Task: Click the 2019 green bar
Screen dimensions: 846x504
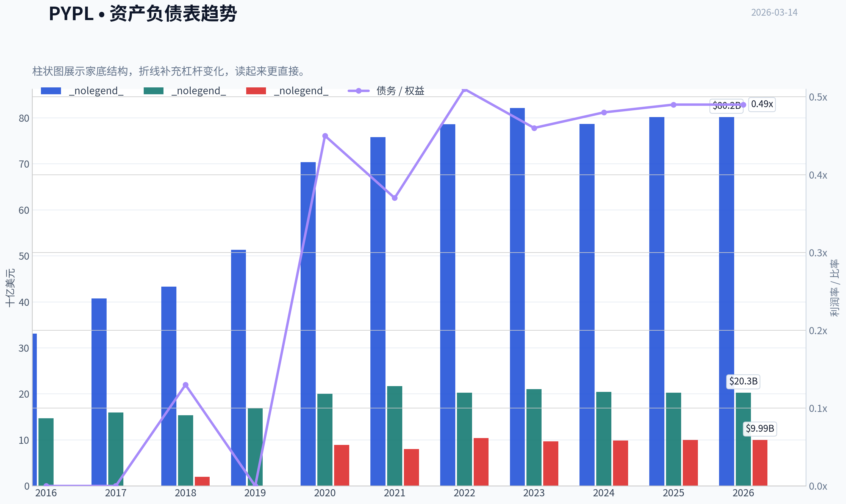Action: pos(255,447)
